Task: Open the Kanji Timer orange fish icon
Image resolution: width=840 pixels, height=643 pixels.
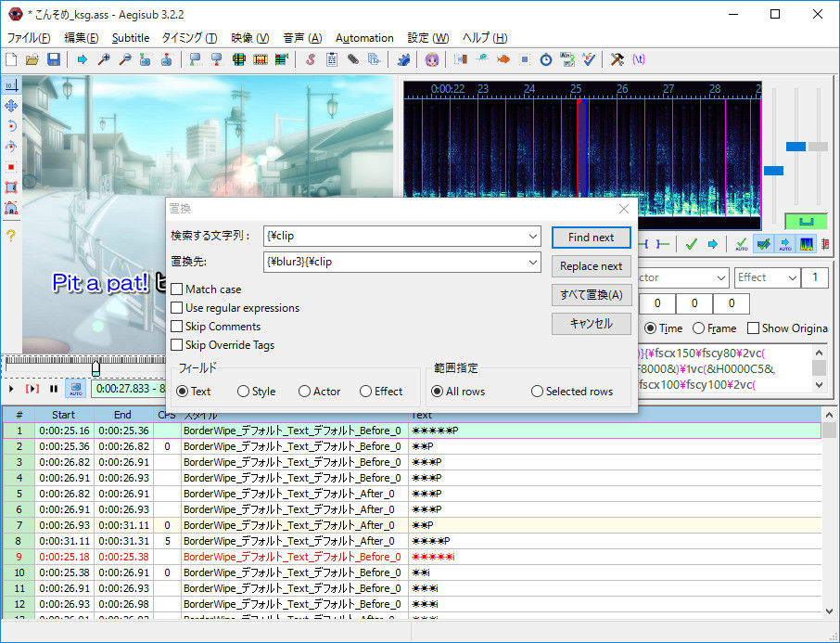Action: (x=503, y=59)
